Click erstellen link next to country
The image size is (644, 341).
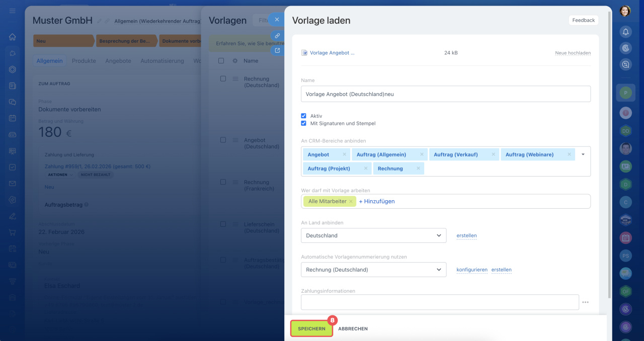click(x=466, y=235)
